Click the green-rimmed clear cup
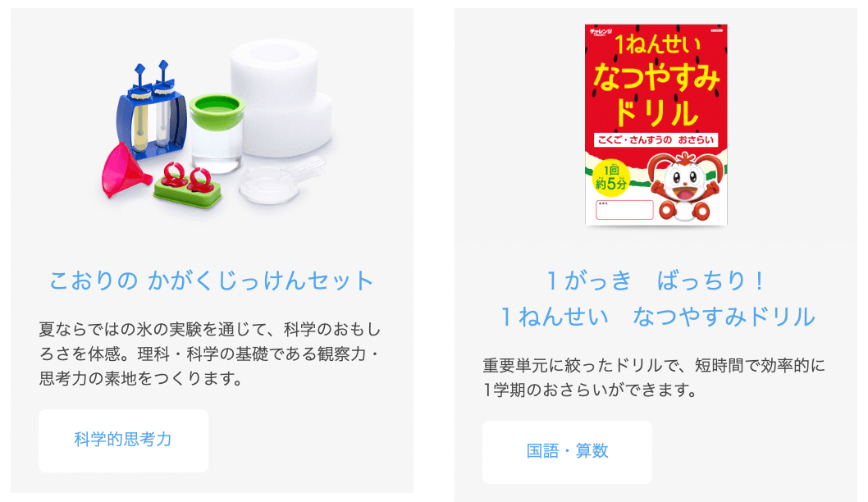 (x=217, y=132)
